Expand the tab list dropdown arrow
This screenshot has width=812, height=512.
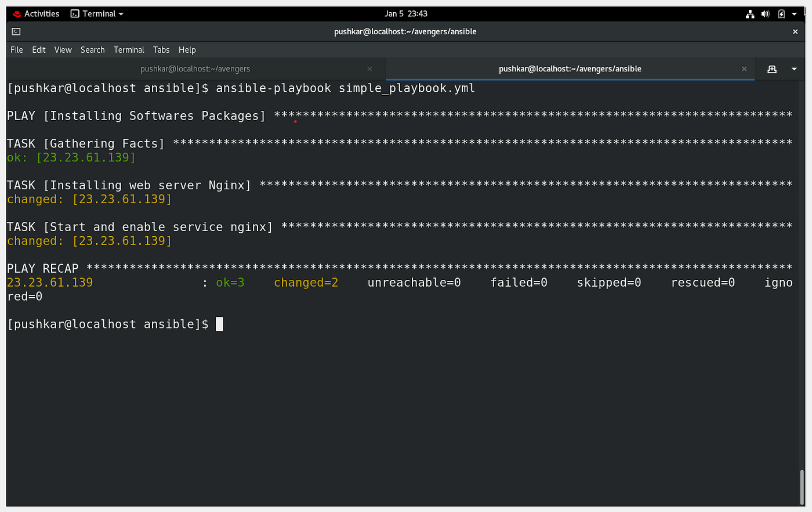(794, 69)
